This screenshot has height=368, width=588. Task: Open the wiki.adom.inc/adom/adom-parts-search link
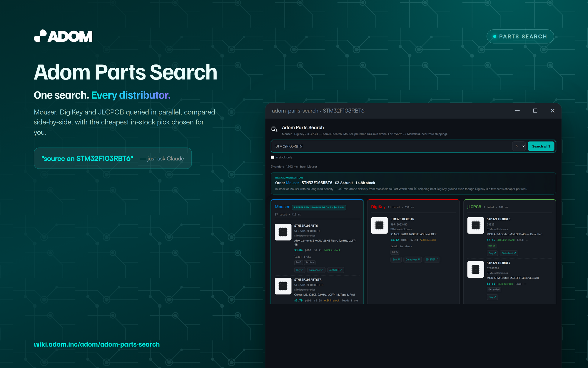97,344
